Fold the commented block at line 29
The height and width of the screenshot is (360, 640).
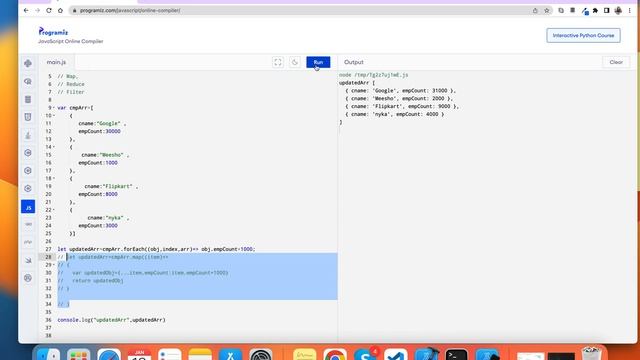[54, 265]
